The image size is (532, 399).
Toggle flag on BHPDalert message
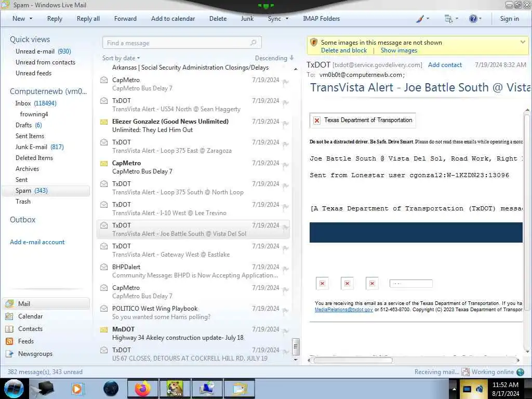286,270
